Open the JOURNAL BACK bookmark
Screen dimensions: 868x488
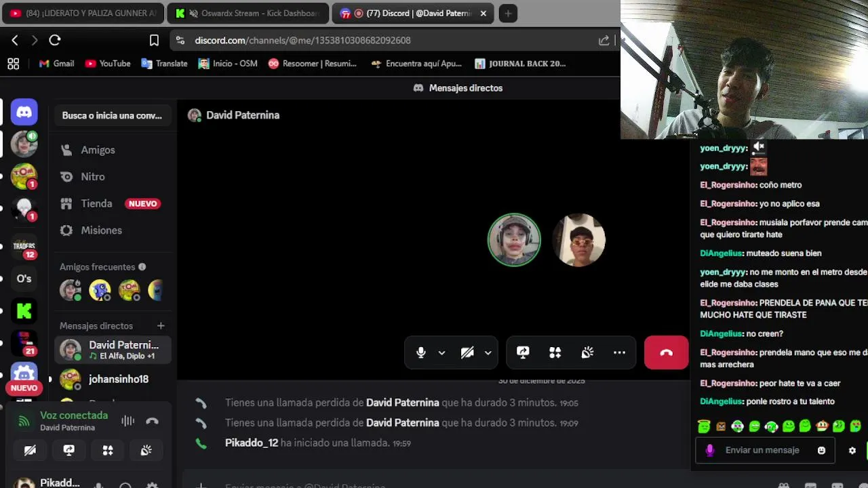(520, 64)
